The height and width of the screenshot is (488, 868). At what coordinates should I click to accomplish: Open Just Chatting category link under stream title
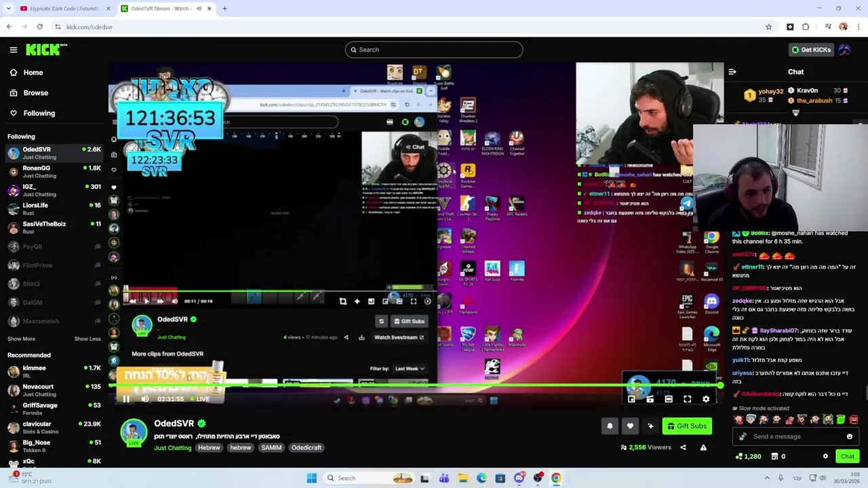[172, 448]
